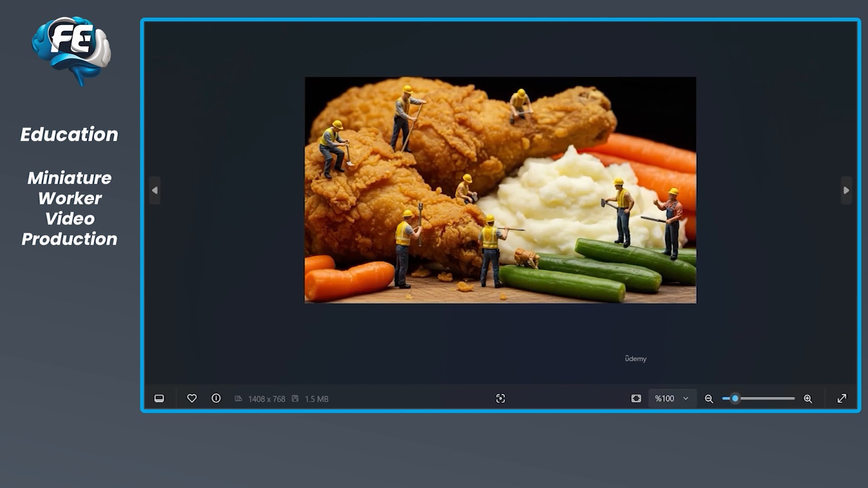
Task: Click the Education heading text
Action: 69,135
